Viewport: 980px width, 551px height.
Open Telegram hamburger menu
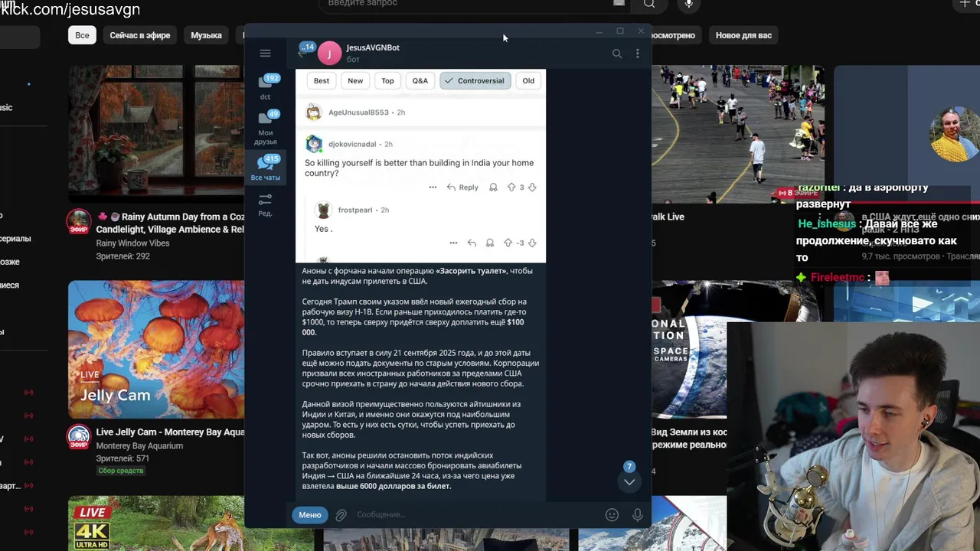265,54
